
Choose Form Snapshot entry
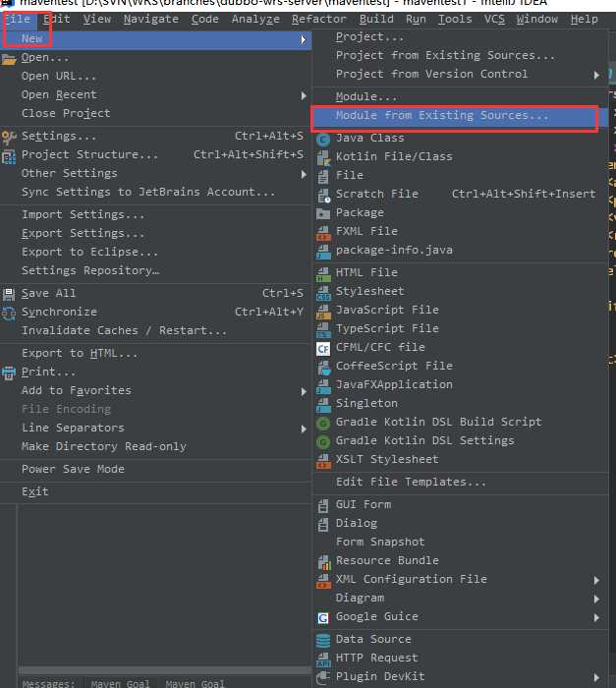[380, 543]
